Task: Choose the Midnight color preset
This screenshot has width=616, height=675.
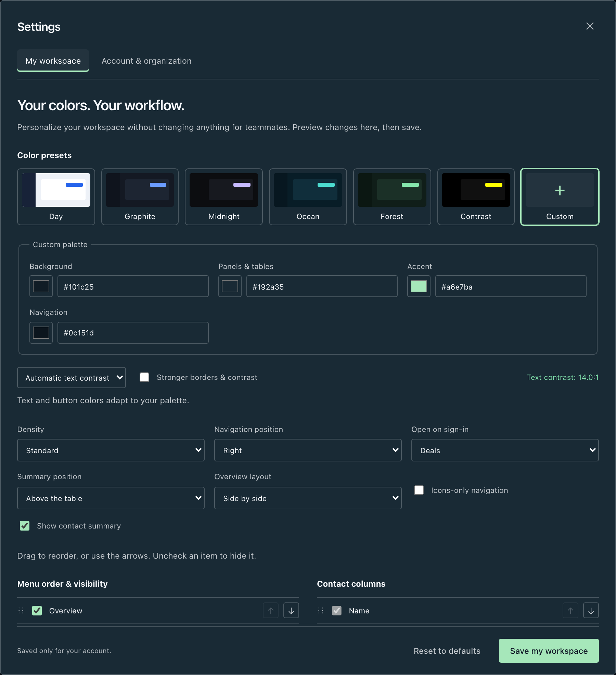Action: click(224, 197)
